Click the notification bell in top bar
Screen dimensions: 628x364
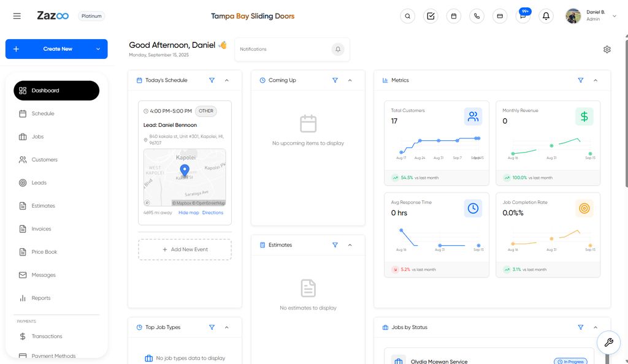(546, 17)
